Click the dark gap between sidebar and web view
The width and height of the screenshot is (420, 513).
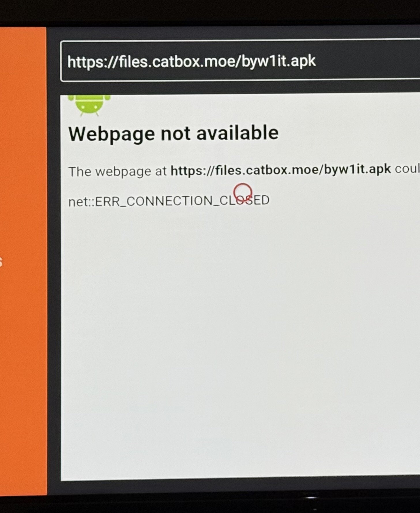click(x=54, y=259)
